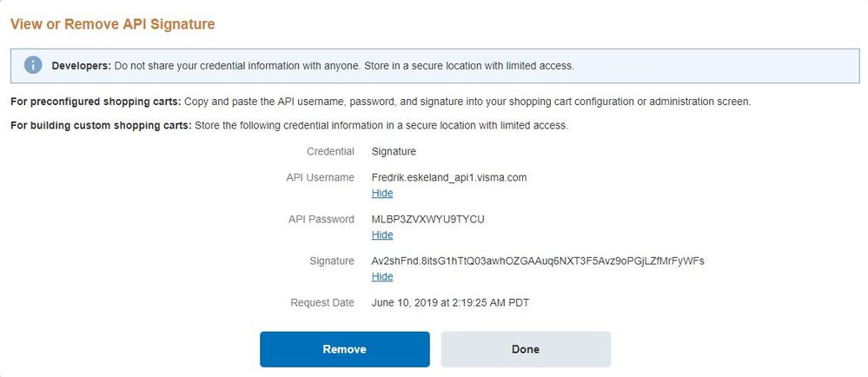Click the Request Date field label
The height and width of the screenshot is (377, 868).
pyautogui.click(x=322, y=302)
